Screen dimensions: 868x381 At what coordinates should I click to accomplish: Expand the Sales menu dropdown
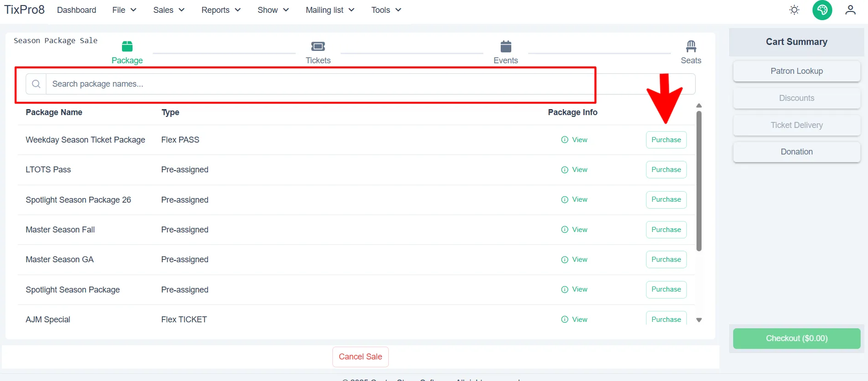[169, 10]
